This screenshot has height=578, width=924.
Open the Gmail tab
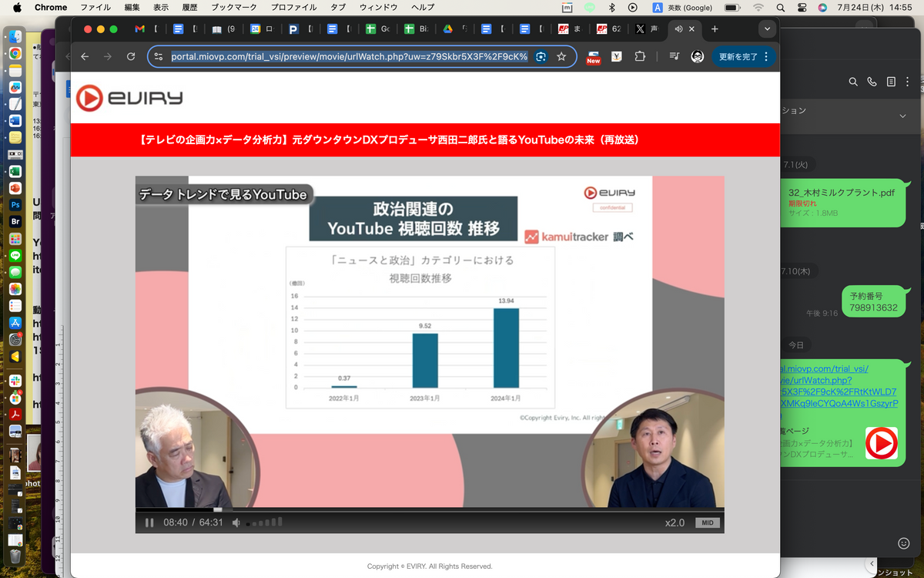(x=139, y=29)
